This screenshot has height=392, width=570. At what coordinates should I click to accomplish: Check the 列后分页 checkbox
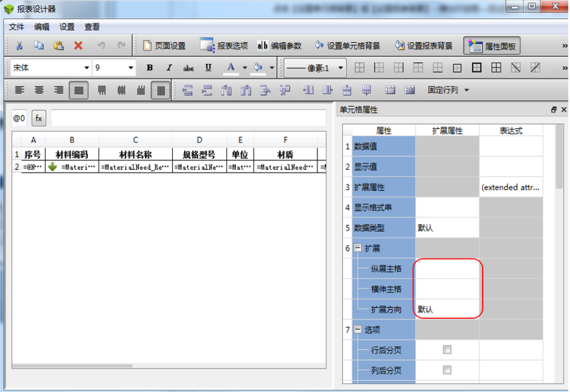coord(447,370)
